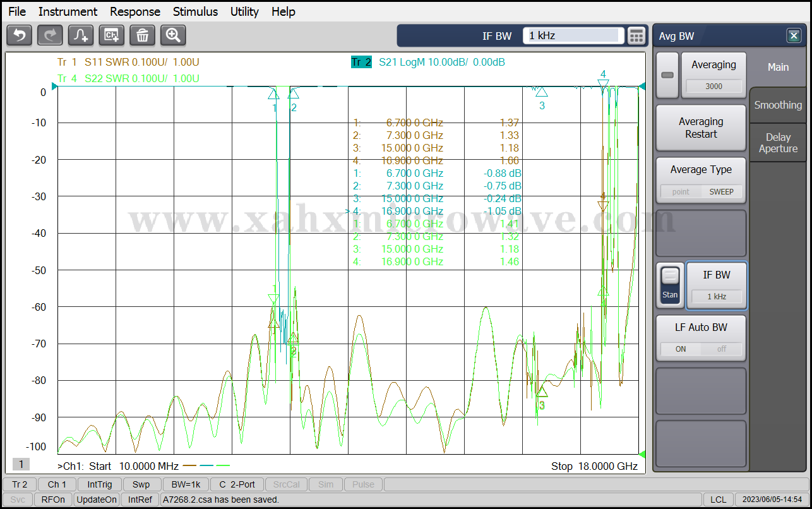
Task: Click the add channel toolbar icon
Action: [x=111, y=35]
